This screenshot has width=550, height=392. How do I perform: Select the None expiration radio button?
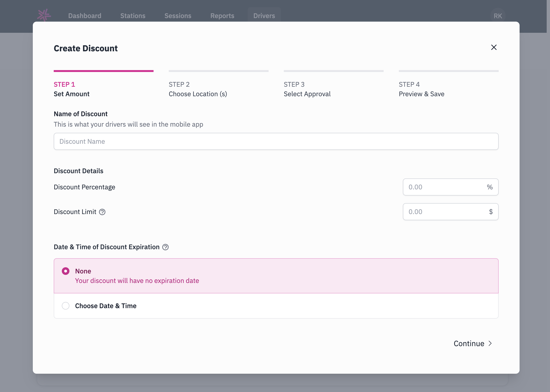click(66, 271)
